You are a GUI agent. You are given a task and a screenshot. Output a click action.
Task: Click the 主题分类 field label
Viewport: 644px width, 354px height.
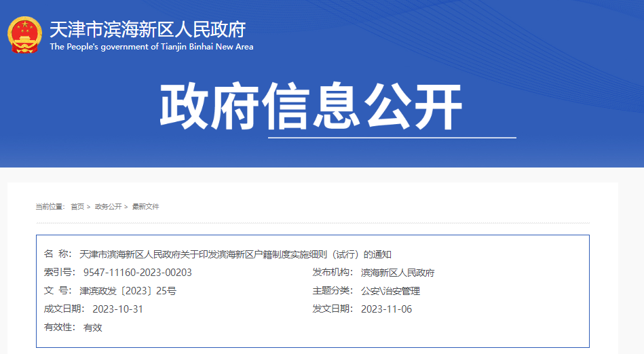click(333, 291)
